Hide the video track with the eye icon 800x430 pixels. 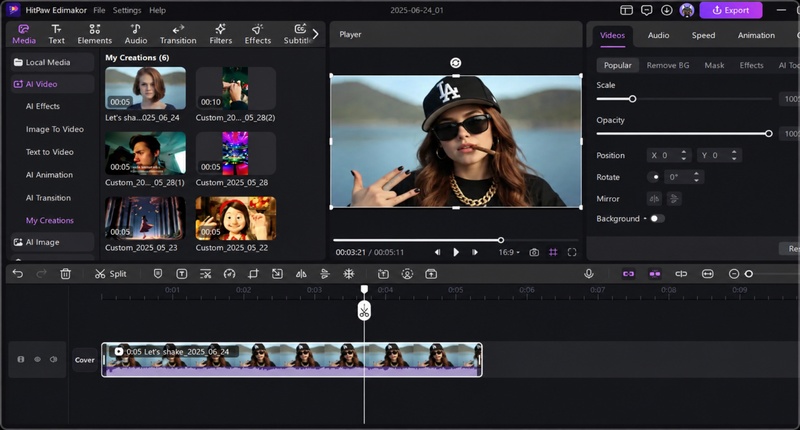[37, 359]
